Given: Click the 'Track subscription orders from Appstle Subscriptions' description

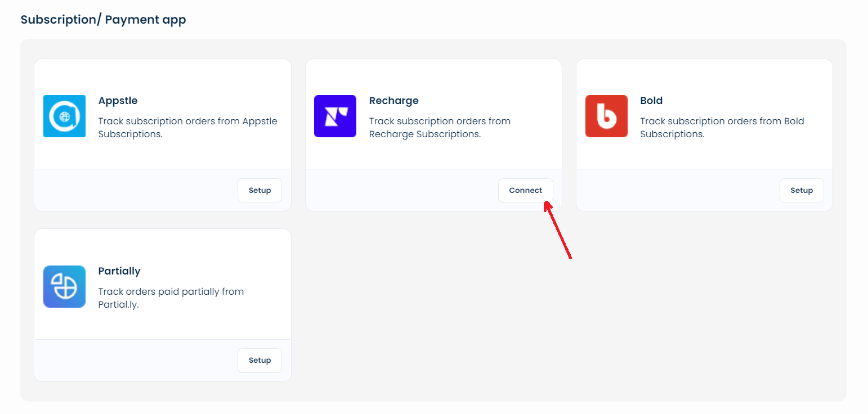Looking at the screenshot, I should 188,128.
